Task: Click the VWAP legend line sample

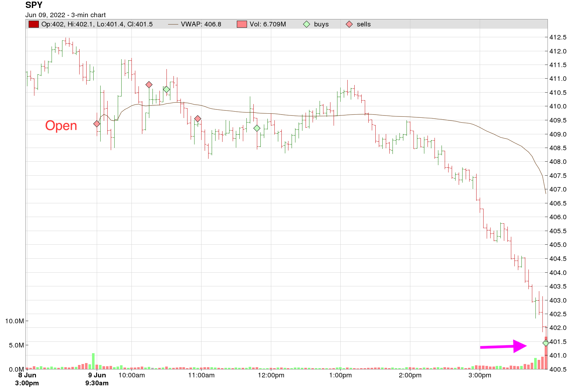Action: click(173, 24)
